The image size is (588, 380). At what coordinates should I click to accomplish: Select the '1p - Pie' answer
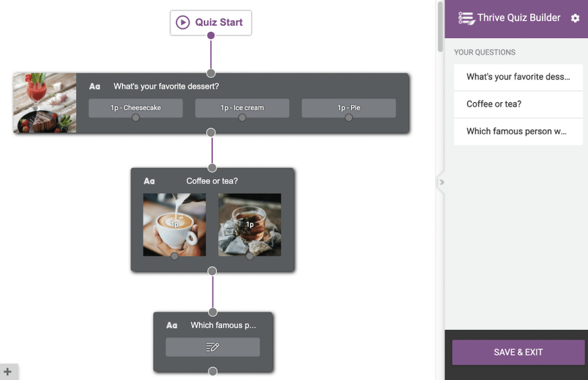349,107
